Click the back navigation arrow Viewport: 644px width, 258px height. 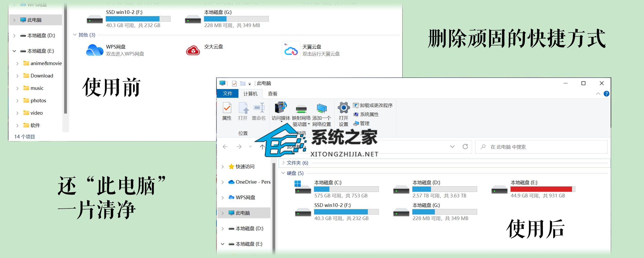225,147
